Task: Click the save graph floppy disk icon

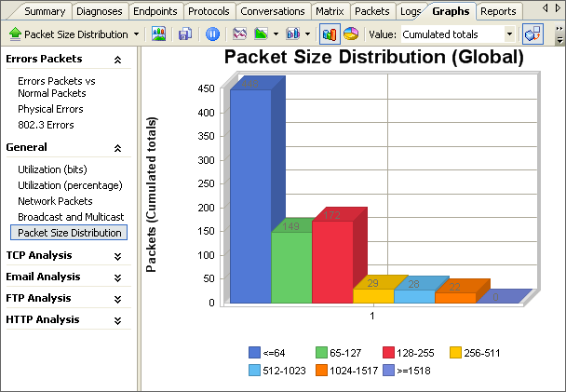Action: pyautogui.click(x=185, y=34)
